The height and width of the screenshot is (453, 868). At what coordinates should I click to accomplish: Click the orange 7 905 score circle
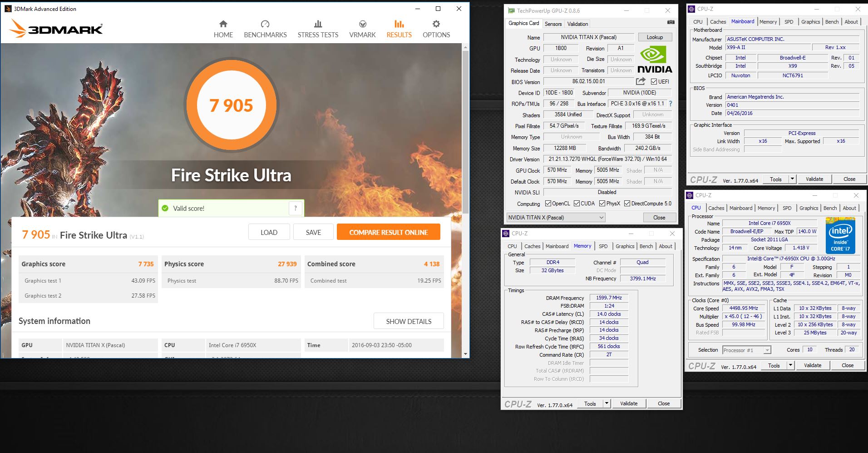[231, 105]
